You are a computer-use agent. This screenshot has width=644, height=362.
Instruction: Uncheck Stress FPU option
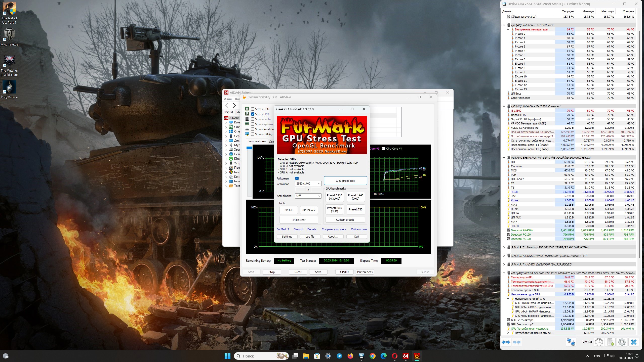coord(253,114)
